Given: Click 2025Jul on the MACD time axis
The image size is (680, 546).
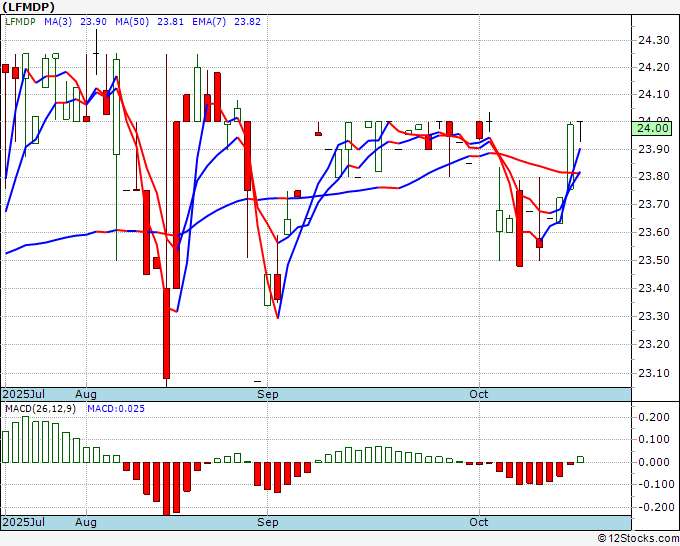Looking at the screenshot, I should (x=24, y=522).
